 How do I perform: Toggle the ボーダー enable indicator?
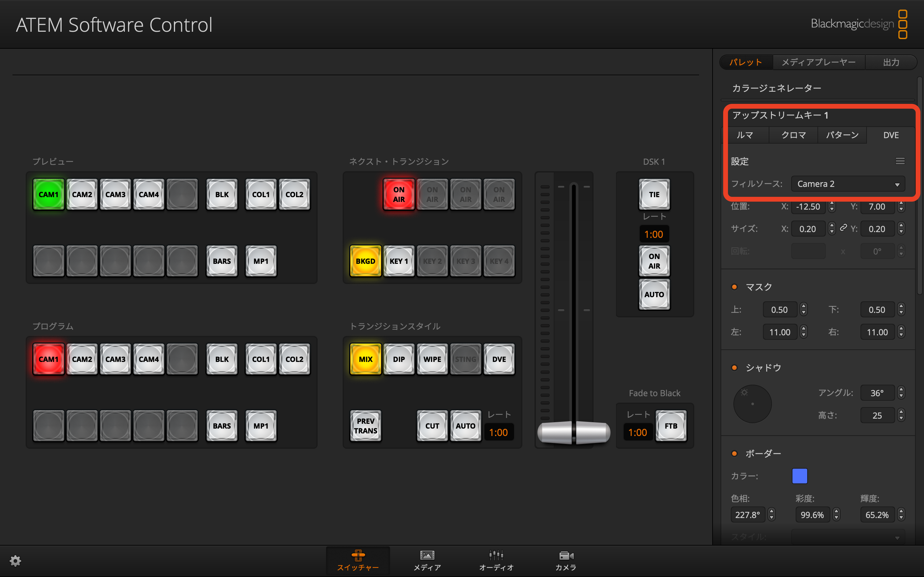[x=734, y=454]
